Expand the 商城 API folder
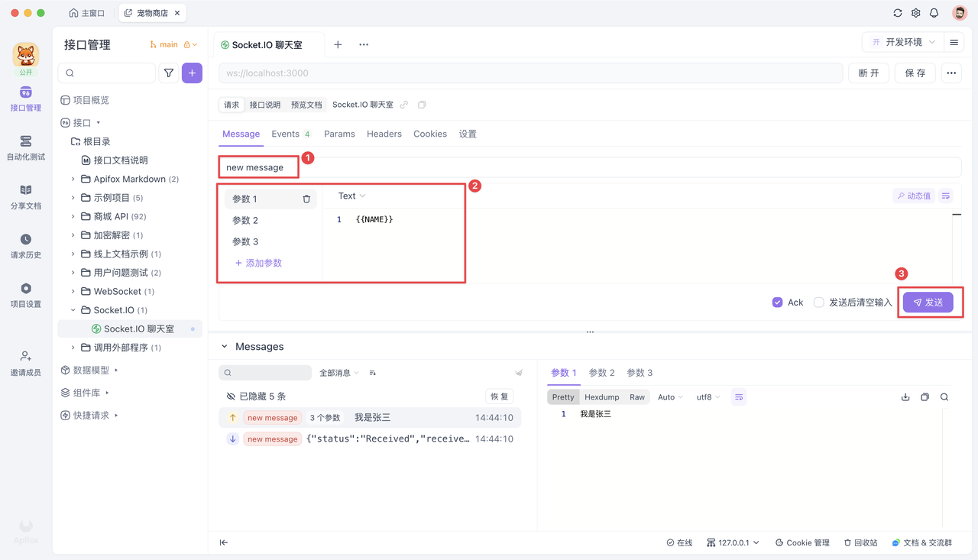The width and height of the screenshot is (978, 560). tap(73, 216)
